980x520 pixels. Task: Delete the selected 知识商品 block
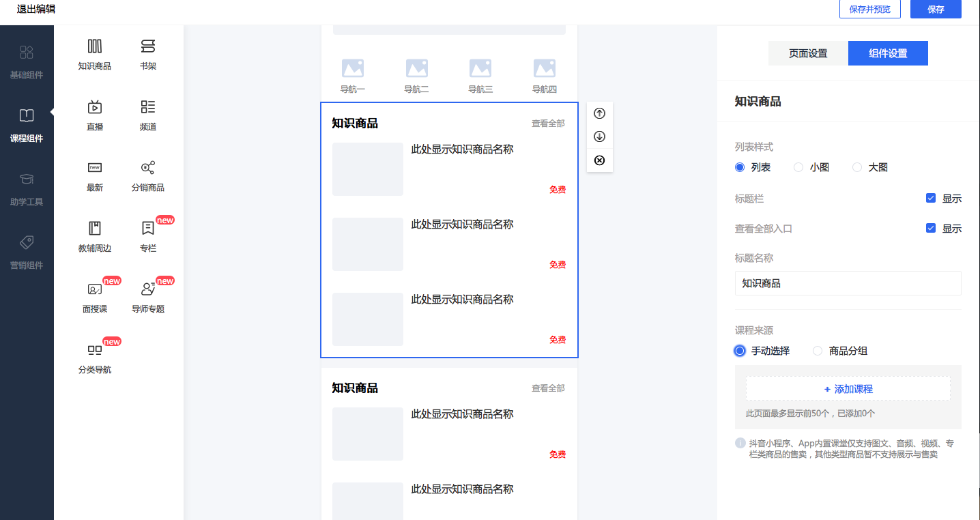click(600, 160)
